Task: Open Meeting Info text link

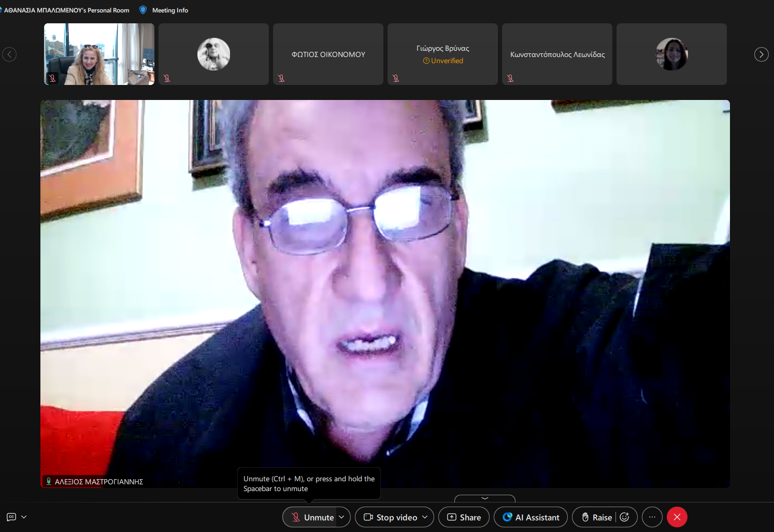Action: pyautogui.click(x=170, y=10)
